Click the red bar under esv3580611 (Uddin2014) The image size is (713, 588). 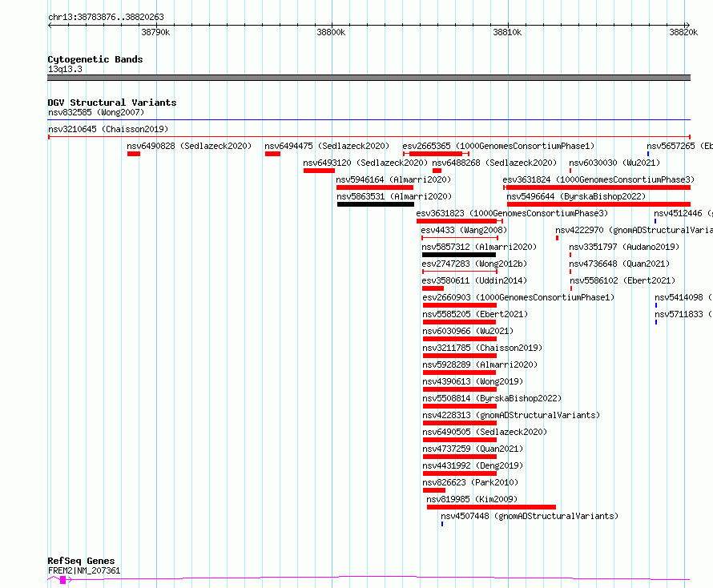[433, 288]
